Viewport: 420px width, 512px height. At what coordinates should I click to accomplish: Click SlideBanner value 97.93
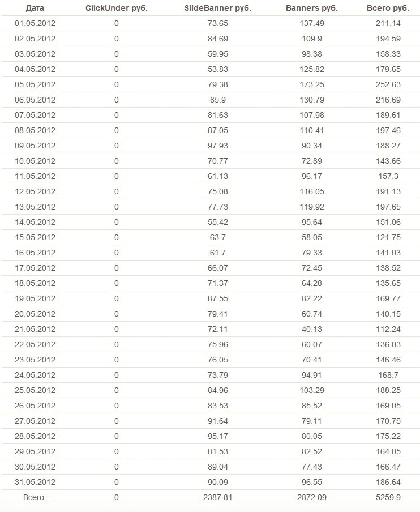218,146
